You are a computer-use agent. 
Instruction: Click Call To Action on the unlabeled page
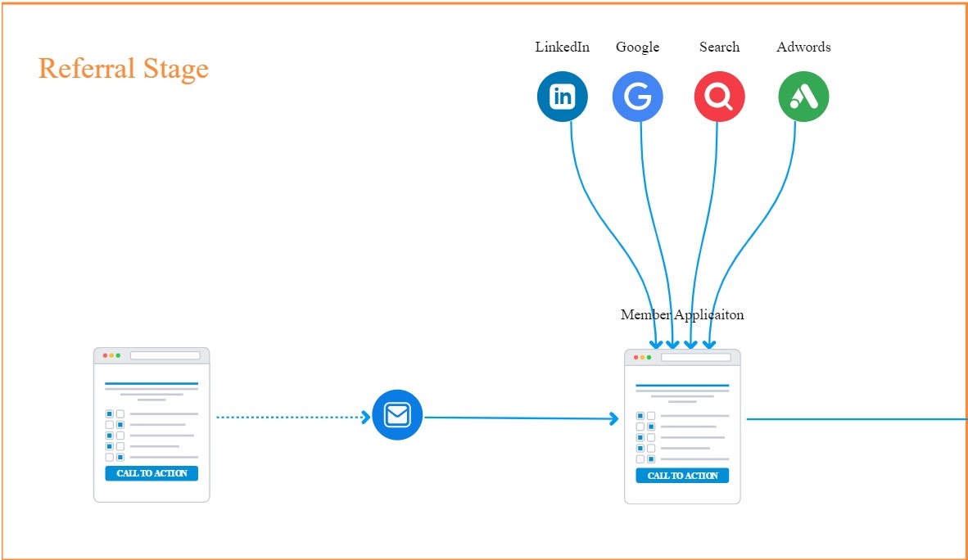point(152,473)
